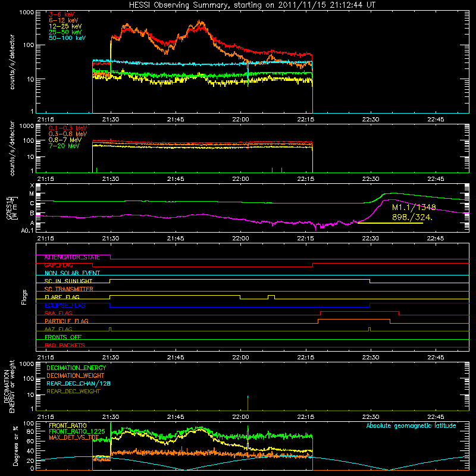Click the PARTICLE_FLAG label
The height and width of the screenshot is (476, 476).
pos(67,321)
